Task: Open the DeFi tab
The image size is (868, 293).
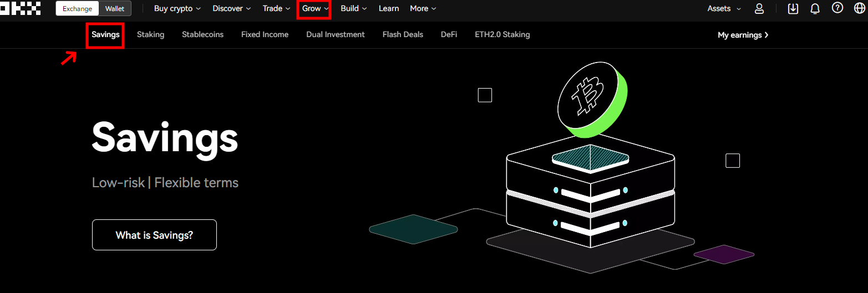Action: (x=449, y=34)
